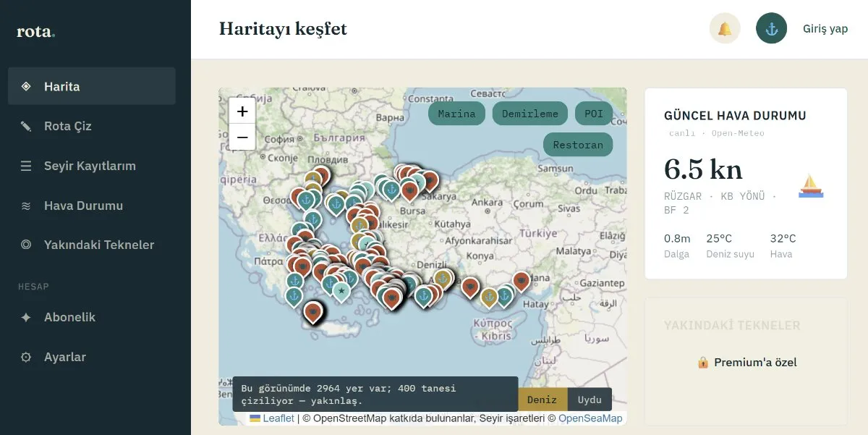Open Ayarlar via the gear icon
Viewport: 868px width, 435px height.
point(26,357)
